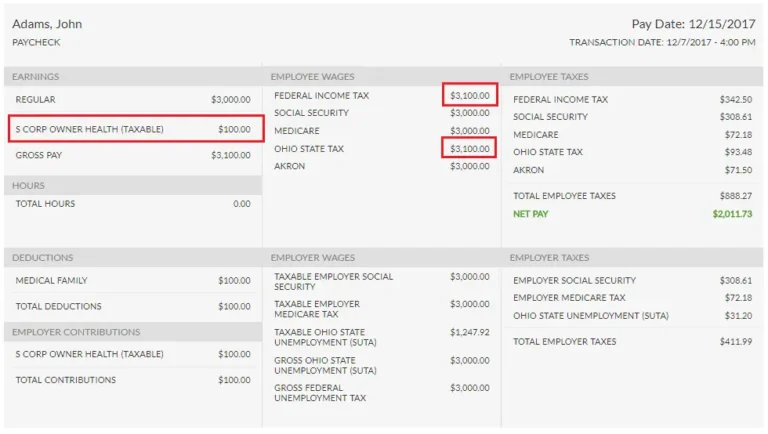Click the TOTAL CONTRIBUTIONS label
Viewport: 768px width, 434px height.
point(66,380)
